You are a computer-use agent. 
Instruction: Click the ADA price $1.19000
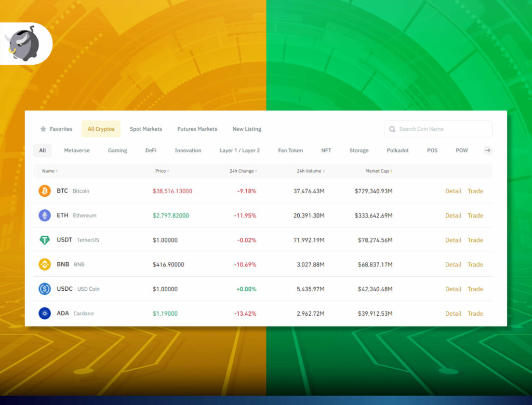click(165, 314)
